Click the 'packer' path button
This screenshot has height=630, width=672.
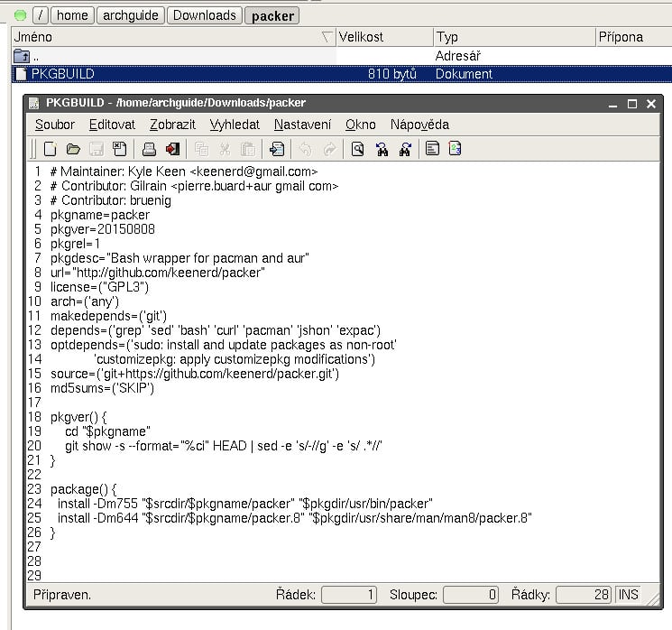point(272,16)
